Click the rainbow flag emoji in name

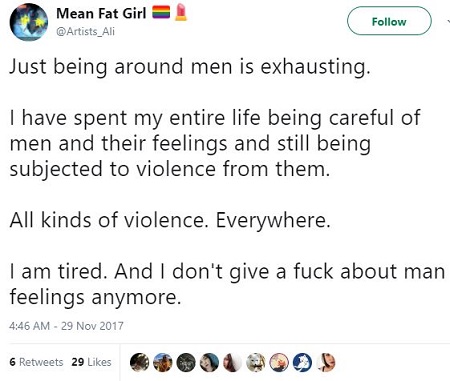(161, 13)
